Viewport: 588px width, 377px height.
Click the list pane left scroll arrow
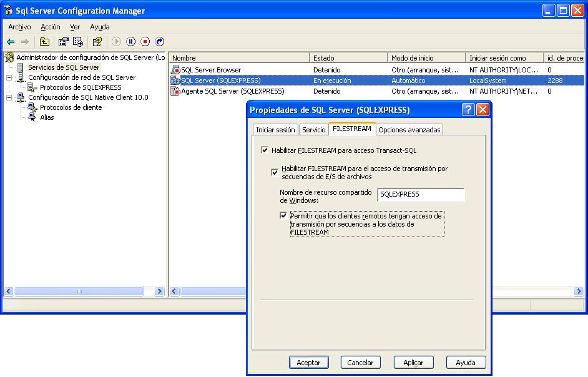pos(174,291)
